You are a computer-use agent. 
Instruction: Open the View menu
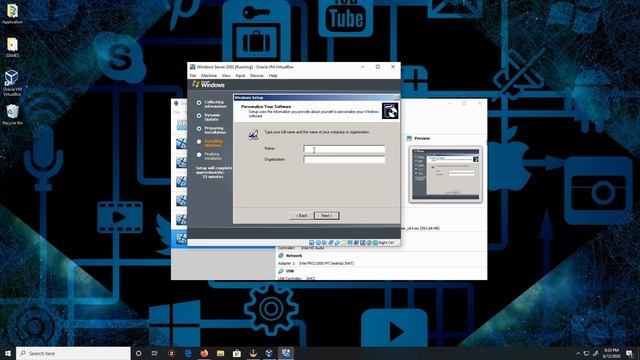click(x=226, y=76)
